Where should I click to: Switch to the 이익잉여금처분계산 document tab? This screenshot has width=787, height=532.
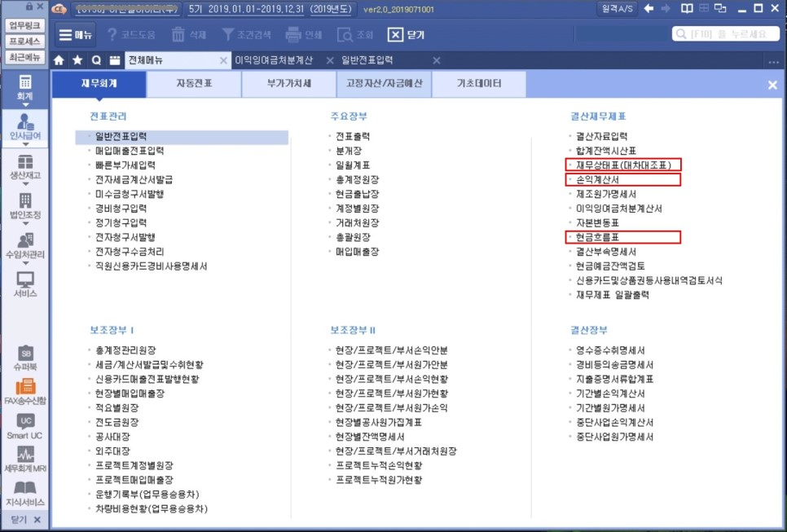[274, 60]
